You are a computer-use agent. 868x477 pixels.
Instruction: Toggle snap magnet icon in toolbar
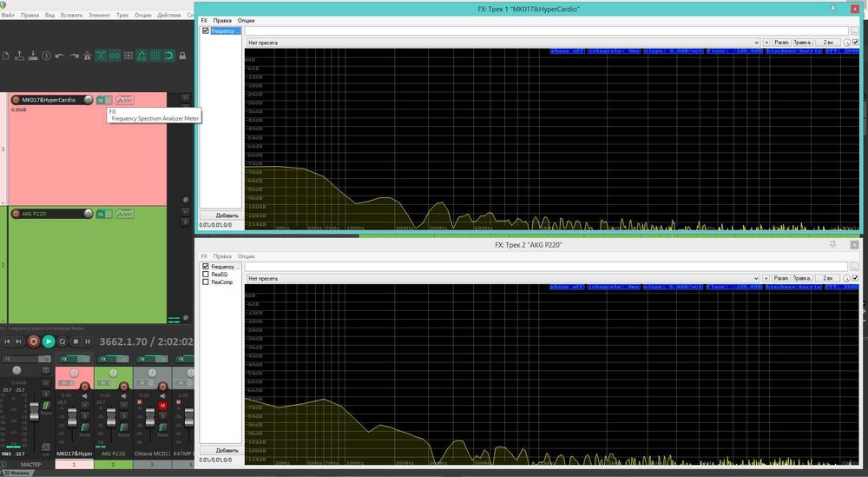tap(169, 56)
